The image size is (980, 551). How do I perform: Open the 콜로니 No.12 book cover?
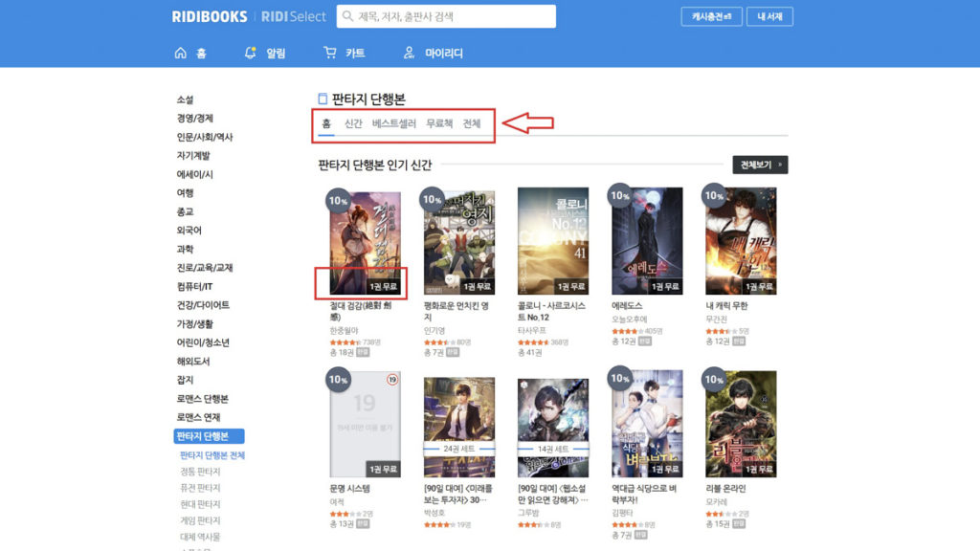point(552,241)
